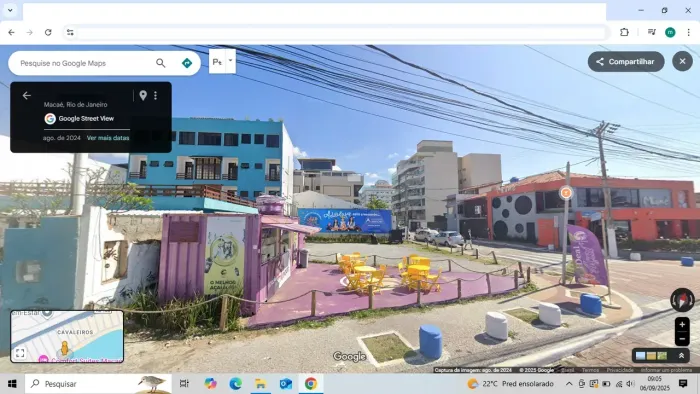Click the ago. de 2024 date text

(62, 138)
